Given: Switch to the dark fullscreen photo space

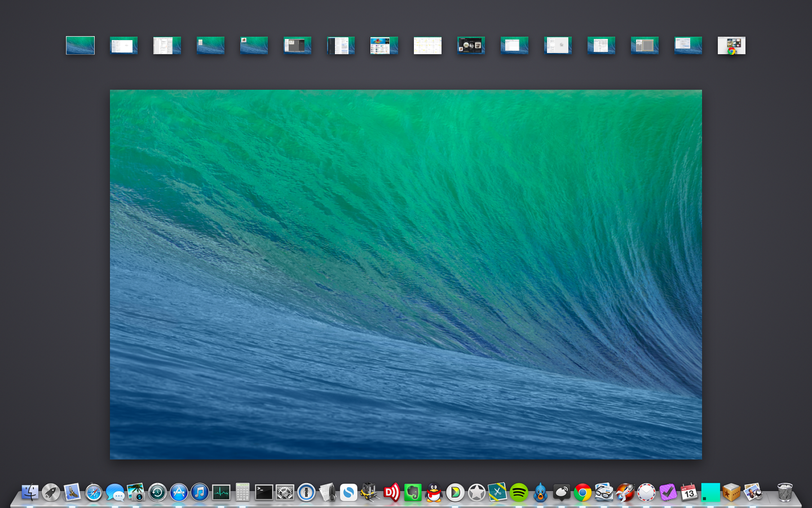Looking at the screenshot, I should 471,46.
